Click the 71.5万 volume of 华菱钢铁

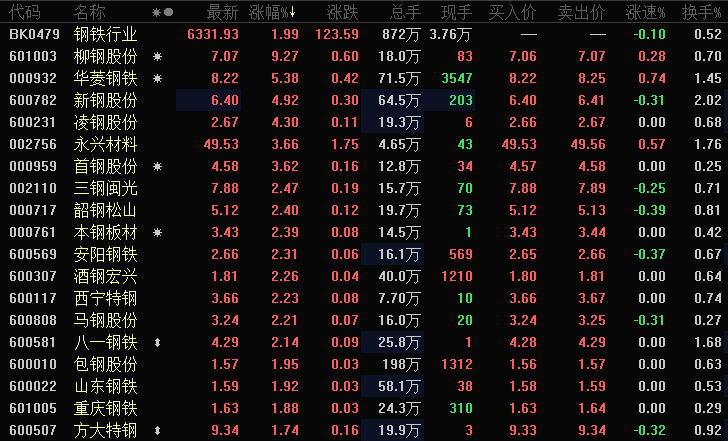coord(399,78)
